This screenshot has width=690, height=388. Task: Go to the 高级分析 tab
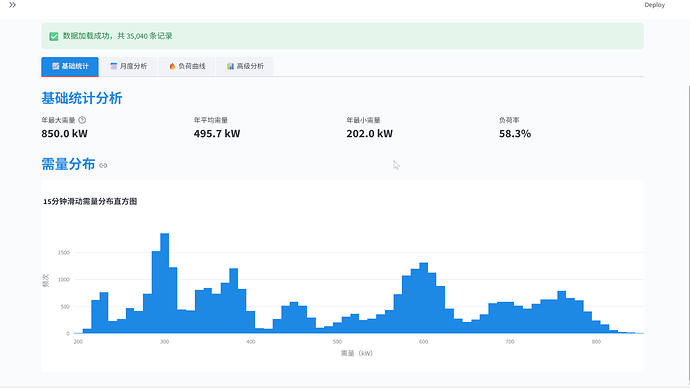click(x=245, y=66)
